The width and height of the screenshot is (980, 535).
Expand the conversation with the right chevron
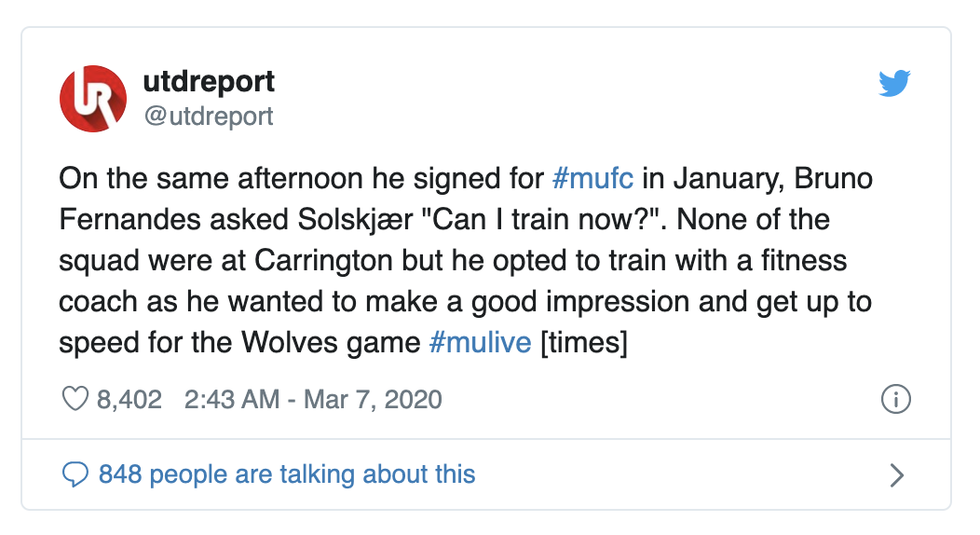896,475
